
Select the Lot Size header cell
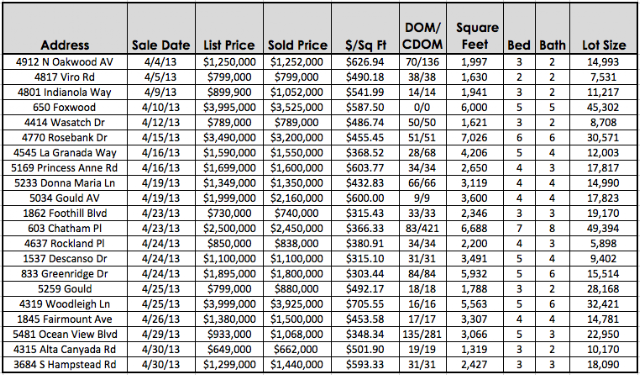coord(603,28)
